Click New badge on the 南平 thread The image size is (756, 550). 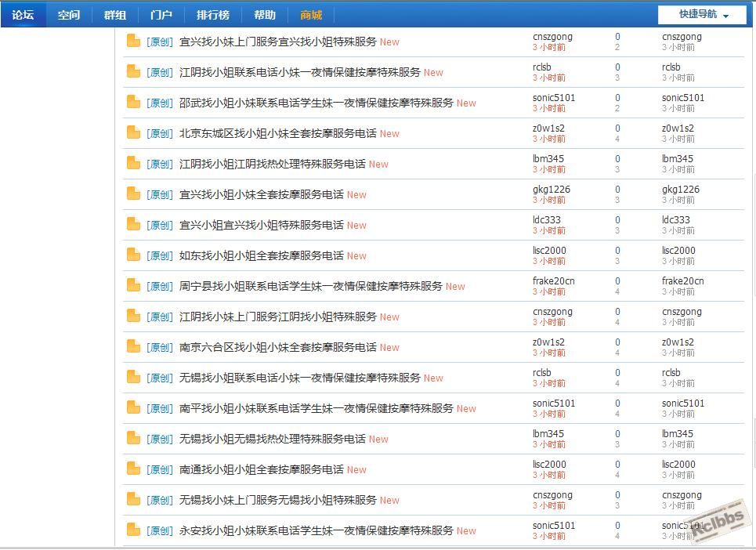(x=466, y=409)
